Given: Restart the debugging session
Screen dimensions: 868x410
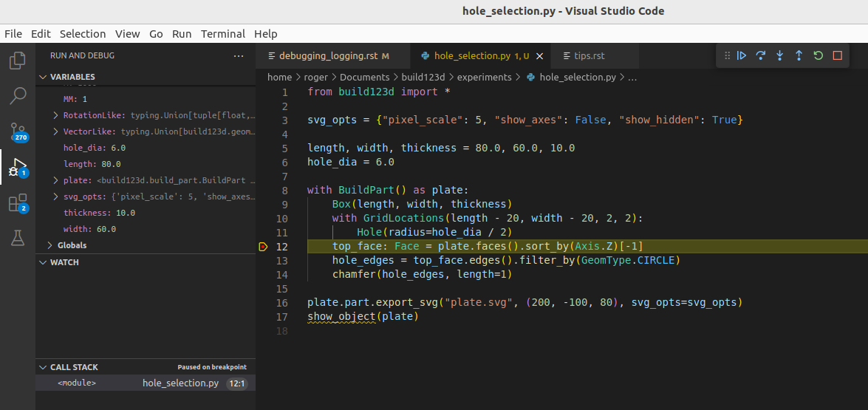Looking at the screenshot, I should coord(819,55).
